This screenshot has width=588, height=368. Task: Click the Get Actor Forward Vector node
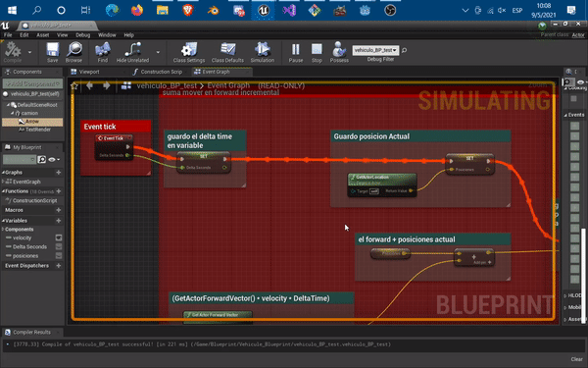coord(218,317)
